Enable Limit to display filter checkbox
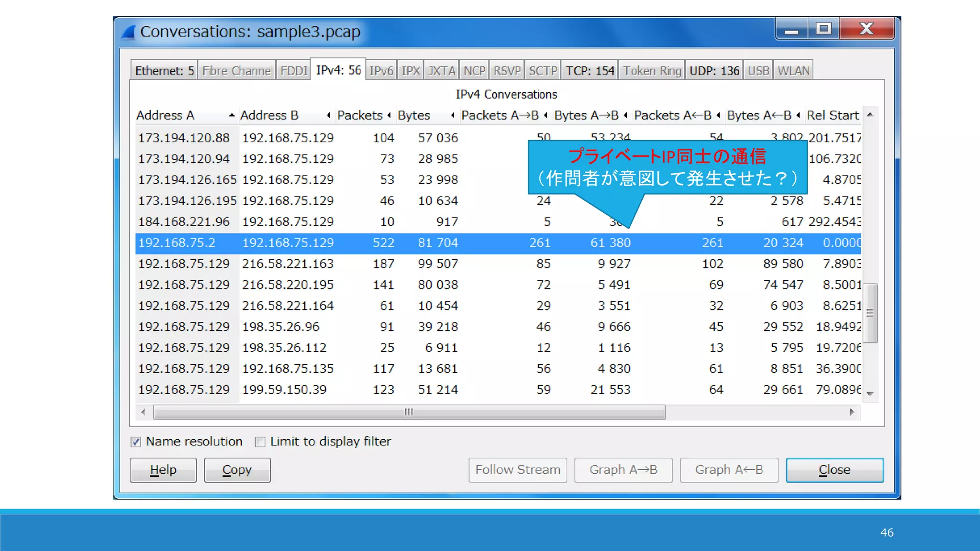Image resolution: width=980 pixels, height=551 pixels. pyautogui.click(x=260, y=442)
